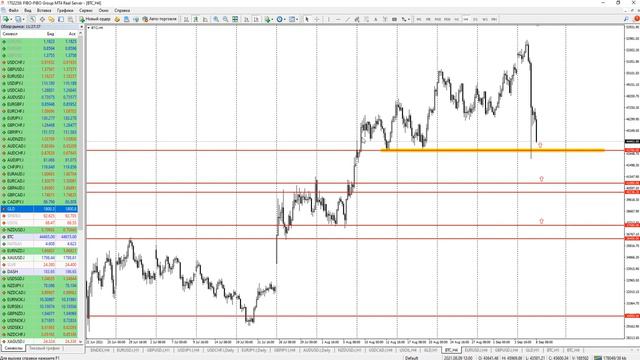Screen dimensions: 640x360
Task: Toggle the Авто-торговля button
Action: [x=160, y=19]
